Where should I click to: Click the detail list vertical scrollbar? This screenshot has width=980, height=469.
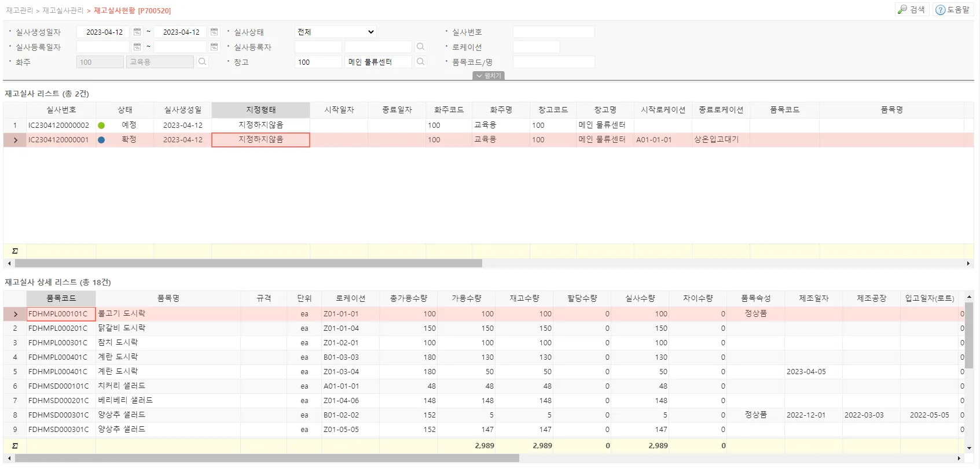[x=969, y=335]
